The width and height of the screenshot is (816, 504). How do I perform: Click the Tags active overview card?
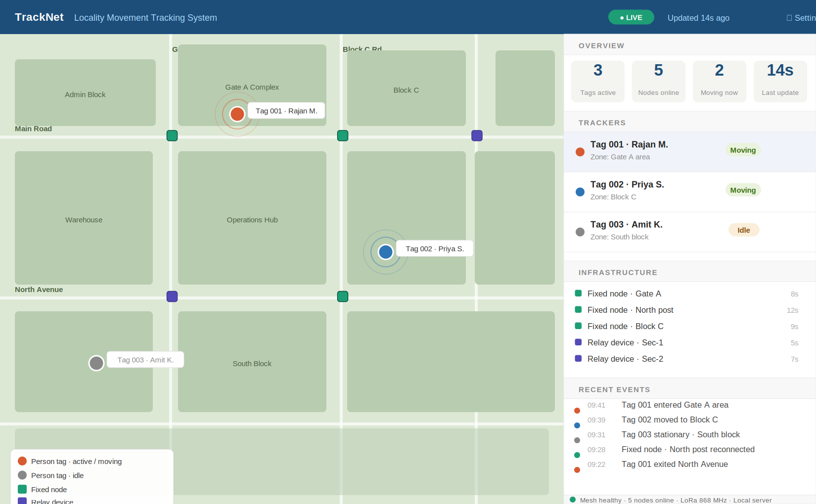(598, 82)
